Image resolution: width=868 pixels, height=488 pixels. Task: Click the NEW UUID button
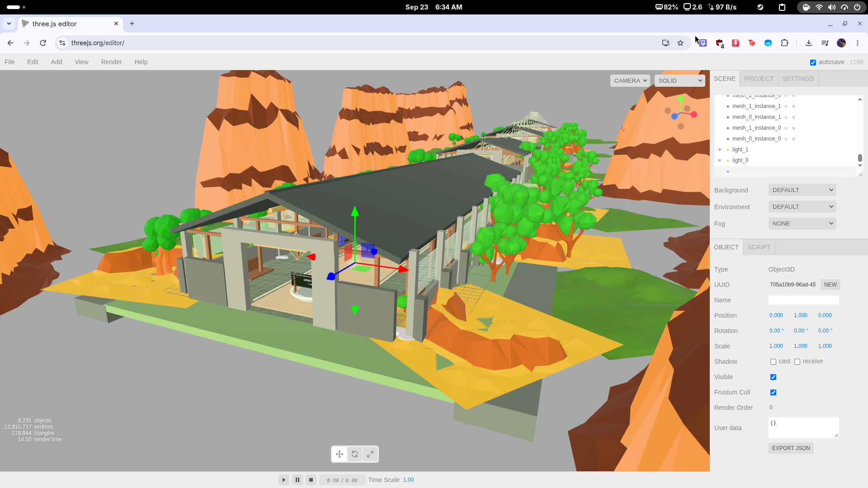830,285
